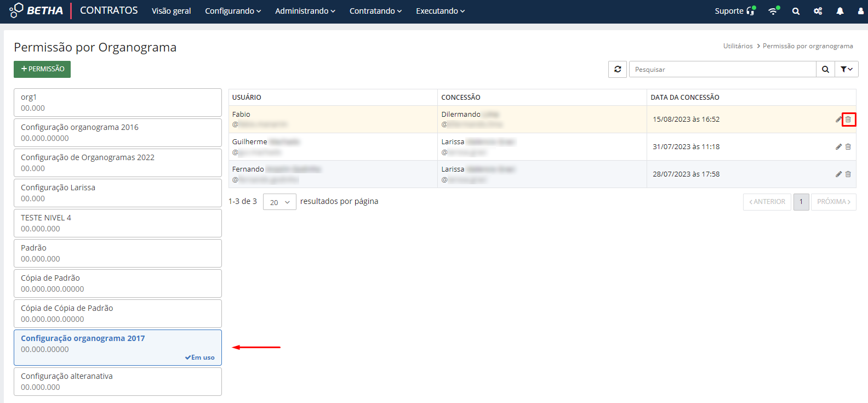Click date 31/07/2023 às 11:18
The image size is (868, 403).
(686, 146)
